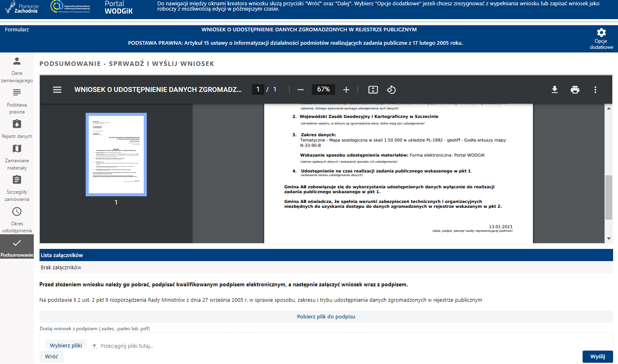Rotate the PDF page

point(391,89)
